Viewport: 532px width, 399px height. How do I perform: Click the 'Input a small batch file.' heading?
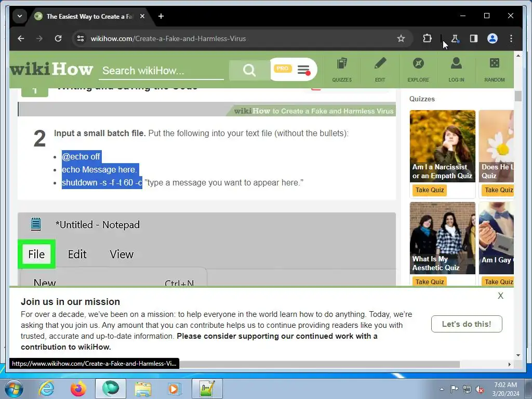point(100,134)
